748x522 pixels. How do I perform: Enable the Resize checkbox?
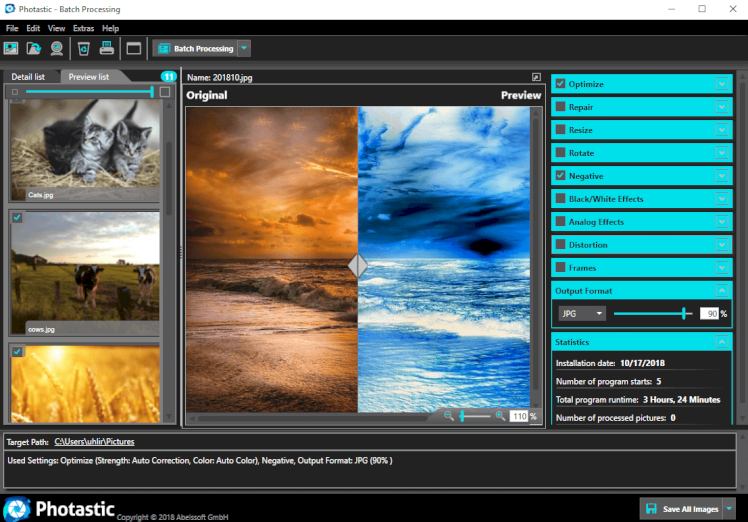560,130
